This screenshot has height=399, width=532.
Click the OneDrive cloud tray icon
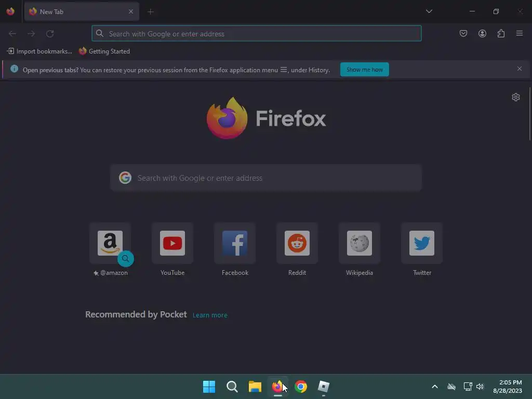tap(451, 387)
